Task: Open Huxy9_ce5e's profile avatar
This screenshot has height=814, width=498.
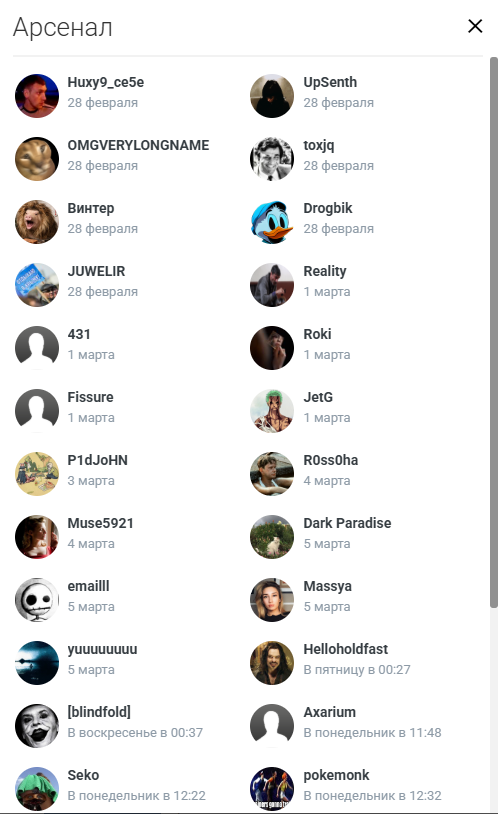Action: pos(36,96)
